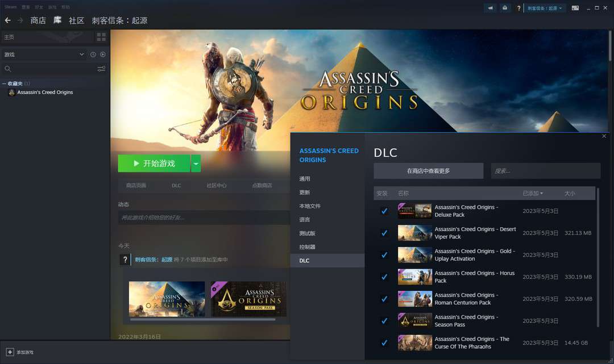Screen dimensions: 614x364
Task: Click the DLC search input field
Action: tap(545, 171)
